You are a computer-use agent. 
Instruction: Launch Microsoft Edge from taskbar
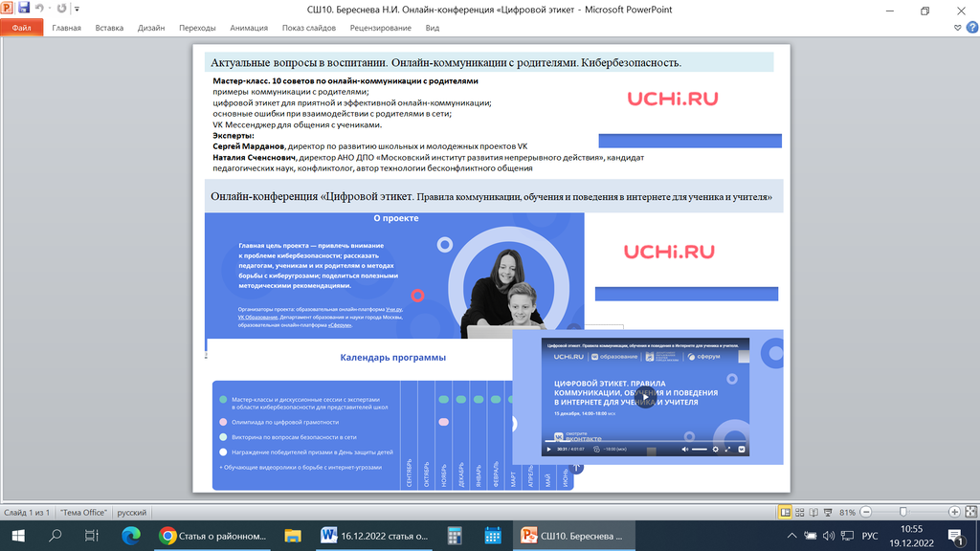[130, 536]
